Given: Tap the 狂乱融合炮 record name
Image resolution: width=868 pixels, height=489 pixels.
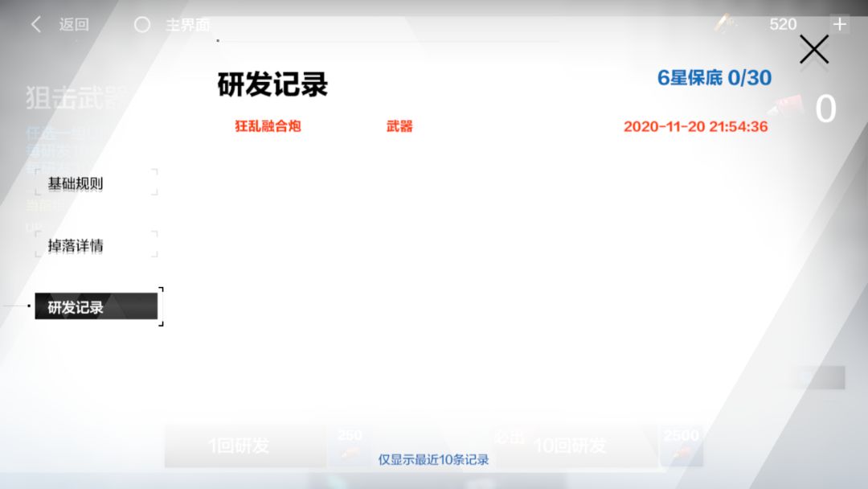Looking at the screenshot, I should coord(268,126).
